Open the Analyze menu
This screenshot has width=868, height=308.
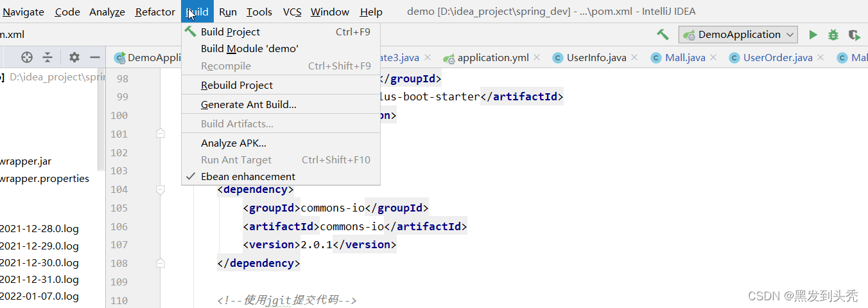click(107, 12)
